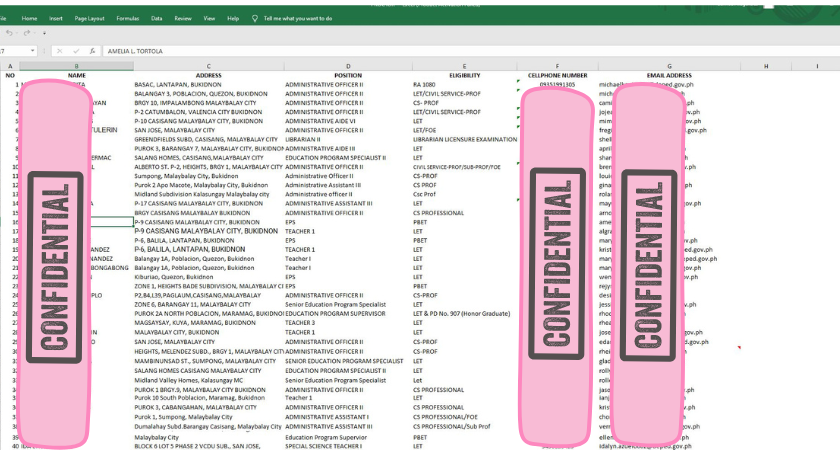This screenshot has width=840, height=450.
Task: Select column C header
Action: tap(208, 66)
